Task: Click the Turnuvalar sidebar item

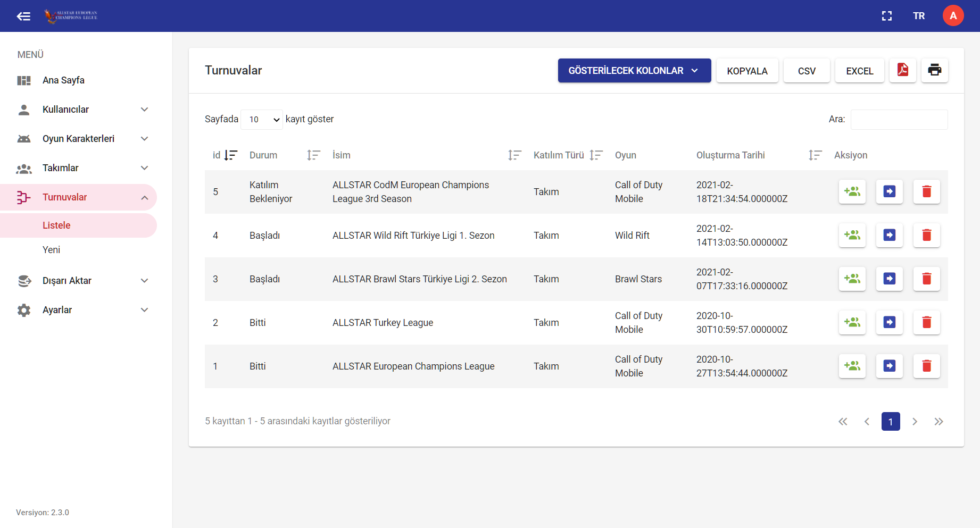Action: [x=78, y=197]
